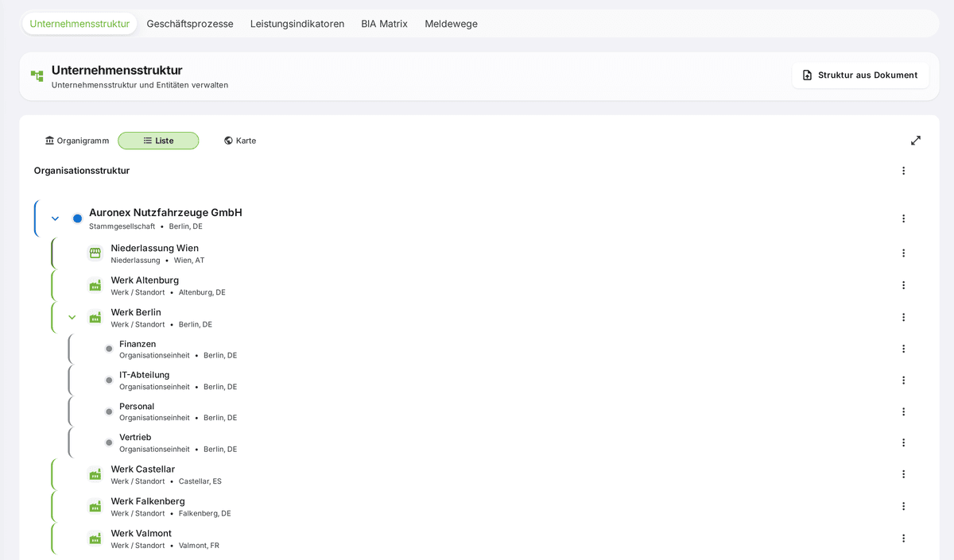Collapse the Auronex Nutzfahrzeuge GmbH node
Viewport: 954px width, 560px height.
click(x=55, y=218)
